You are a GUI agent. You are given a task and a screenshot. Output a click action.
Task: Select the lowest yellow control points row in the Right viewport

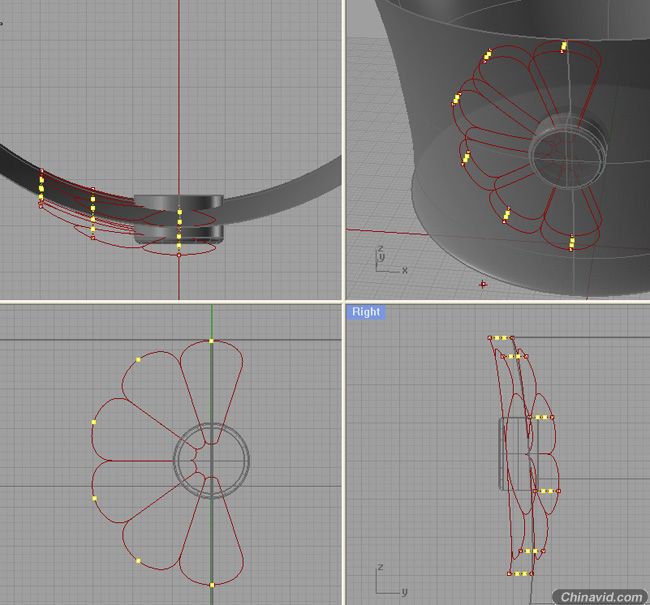521,574
